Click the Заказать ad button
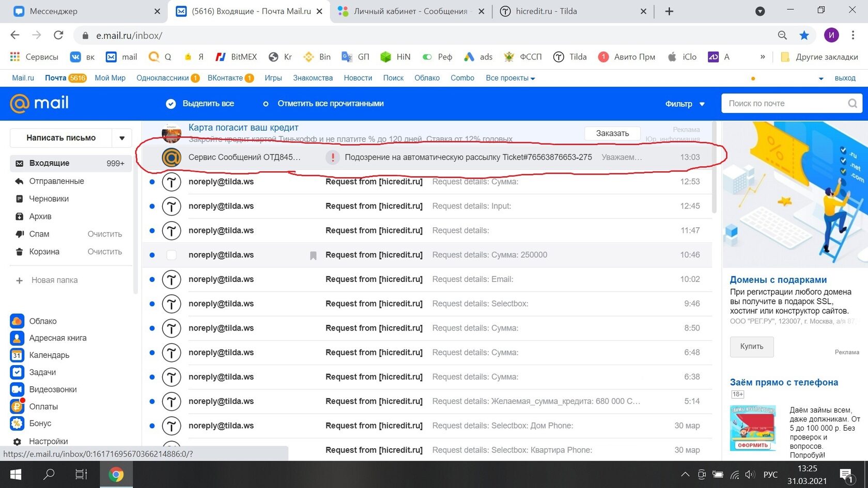 pos(612,133)
